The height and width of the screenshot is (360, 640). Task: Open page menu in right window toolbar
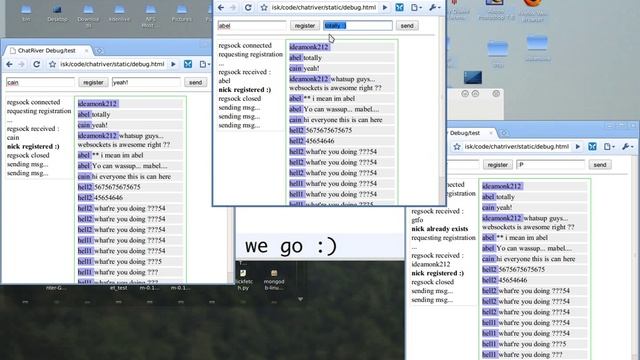click(x=609, y=147)
